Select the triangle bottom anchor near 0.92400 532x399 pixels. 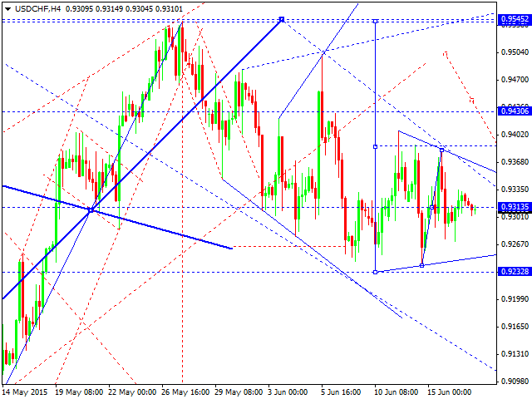tap(422, 266)
